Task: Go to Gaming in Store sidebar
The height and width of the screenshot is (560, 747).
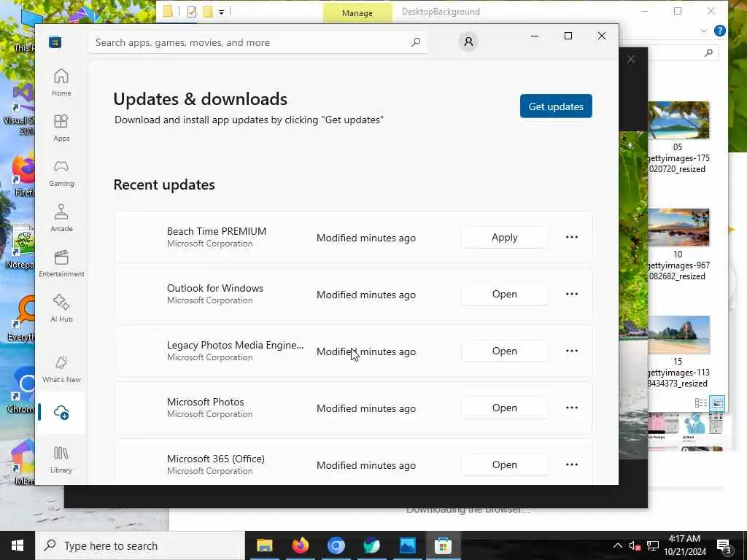Action: (x=61, y=173)
